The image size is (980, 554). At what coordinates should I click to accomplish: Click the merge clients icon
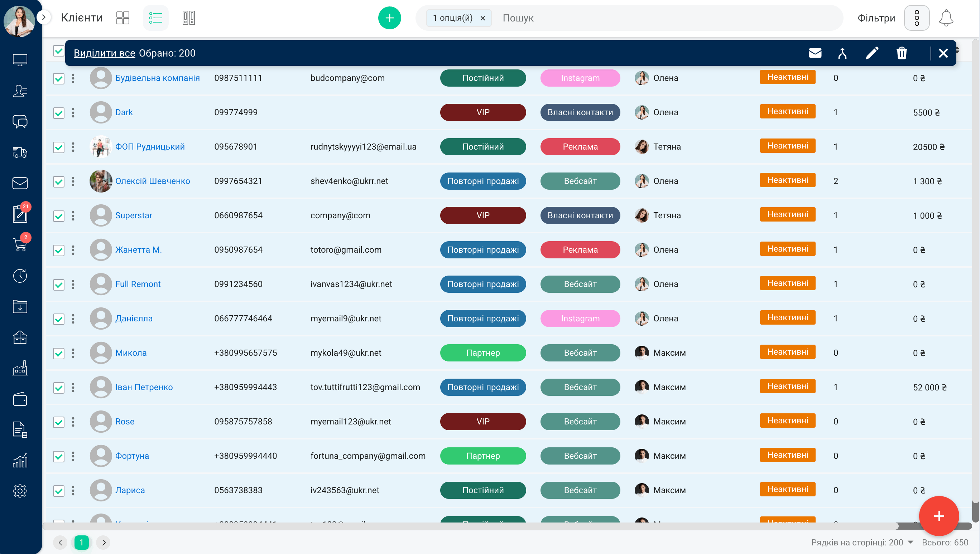click(842, 53)
